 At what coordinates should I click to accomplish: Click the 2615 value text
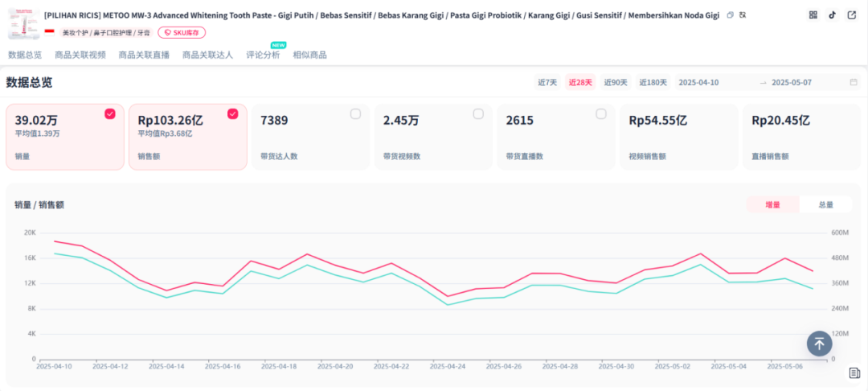point(520,120)
